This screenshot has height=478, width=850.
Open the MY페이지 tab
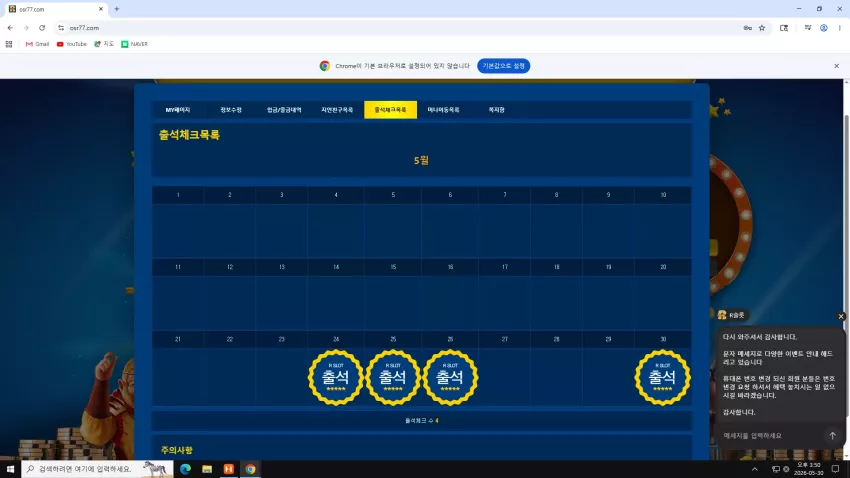178,110
